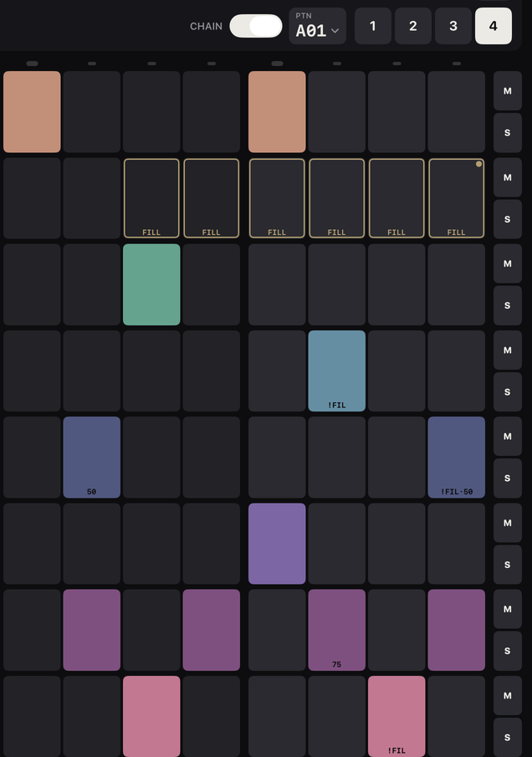Mute track 6 with the single purple step
The image size is (532, 757).
[x=508, y=523]
